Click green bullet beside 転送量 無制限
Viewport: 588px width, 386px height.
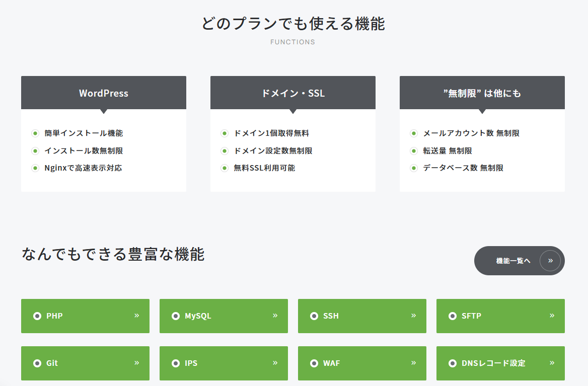pyautogui.click(x=414, y=151)
